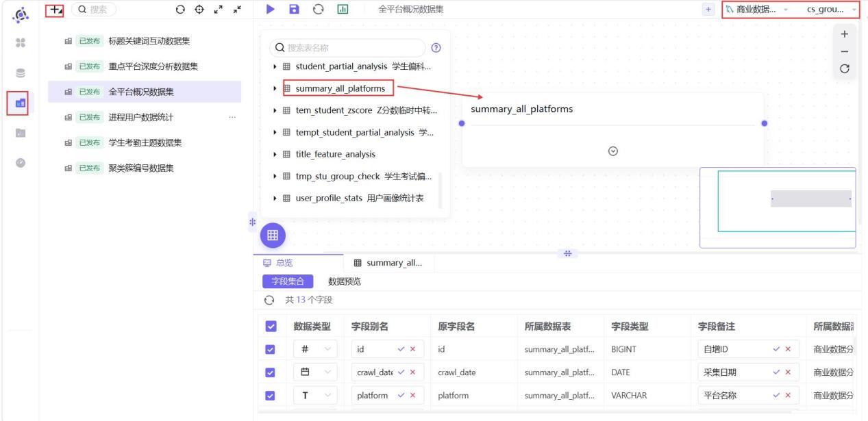Screen dimensions: 868x421
Task: Expand the tempt_student_partial_analysis table node
Action: point(275,132)
